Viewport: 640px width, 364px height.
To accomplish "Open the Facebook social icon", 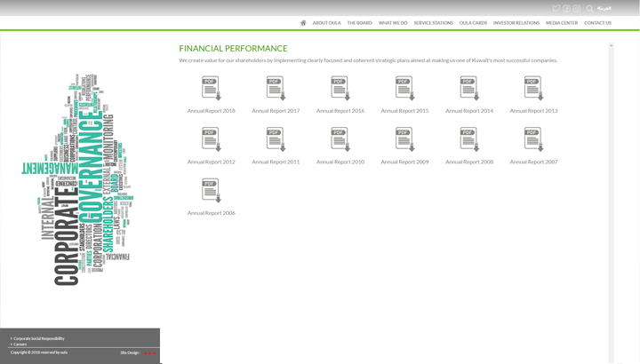I will pyautogui.click(x=566, y=9).
